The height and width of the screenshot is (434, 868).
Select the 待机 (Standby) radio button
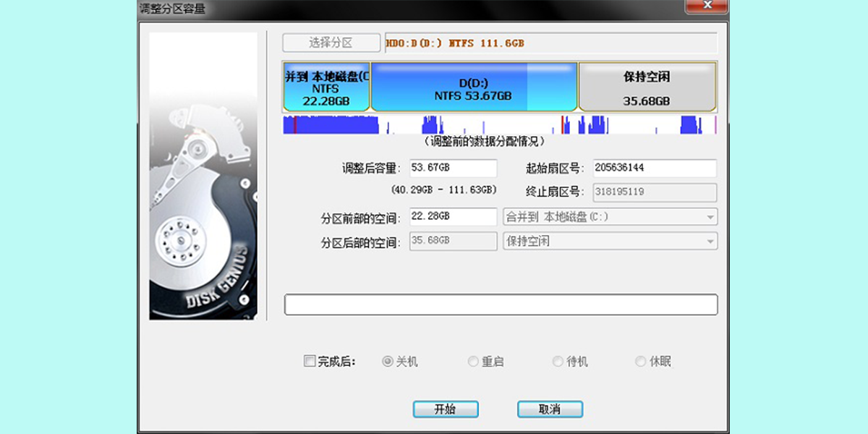(x=558, y=360)
